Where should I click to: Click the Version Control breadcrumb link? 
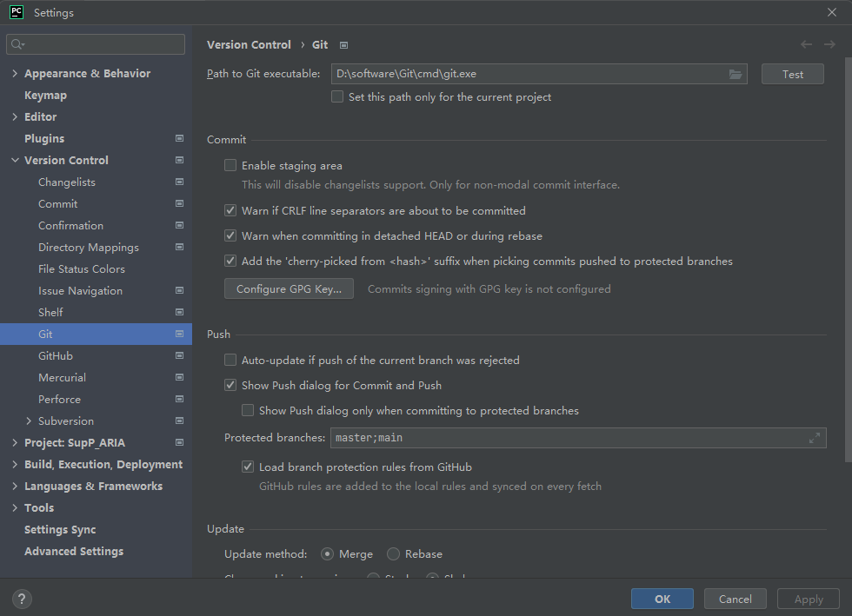[249, 45]
